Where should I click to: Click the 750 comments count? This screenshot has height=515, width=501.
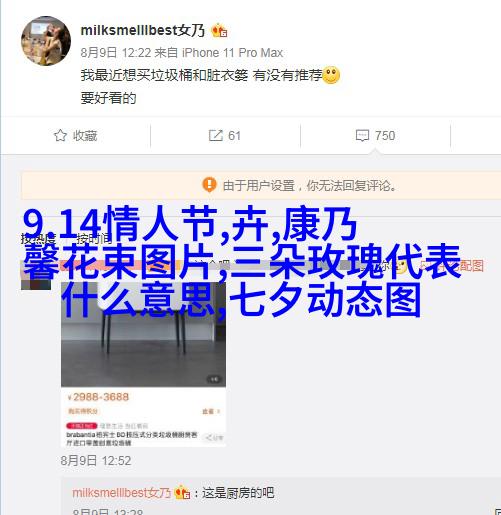[x=385, y=136]
